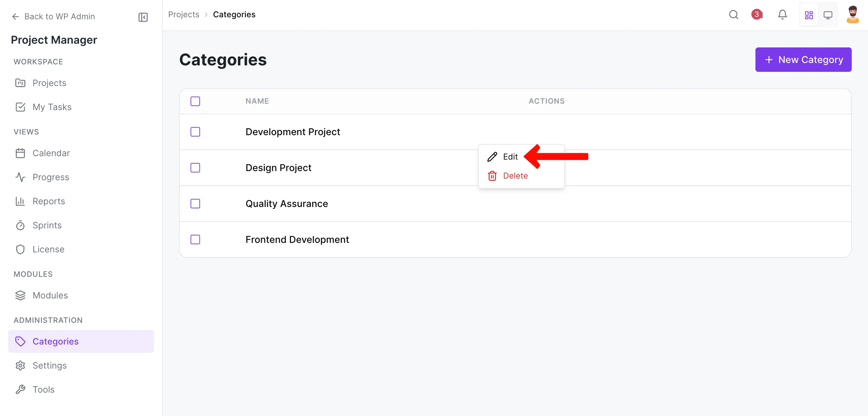868x416 pixels.
Task: Click the Reports bar-chart icon
Action: (x=20, y=201)
